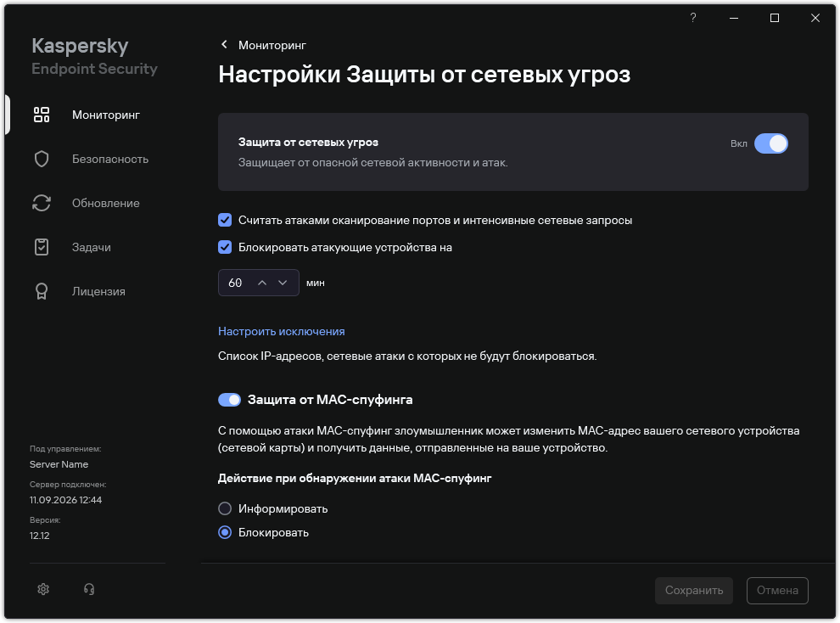This screenshot has width=840, height=623.
Task: Open Обновление section in sidebar
Action: pos(105,203)
